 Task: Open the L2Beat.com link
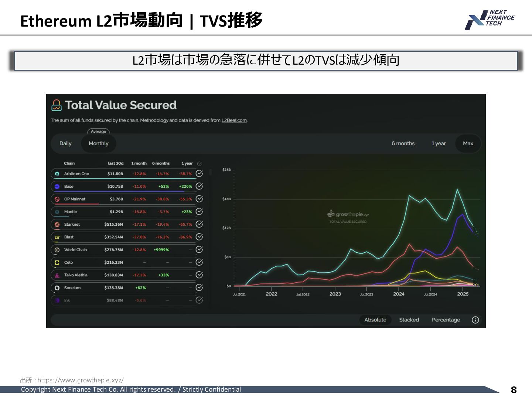[234, 120]
